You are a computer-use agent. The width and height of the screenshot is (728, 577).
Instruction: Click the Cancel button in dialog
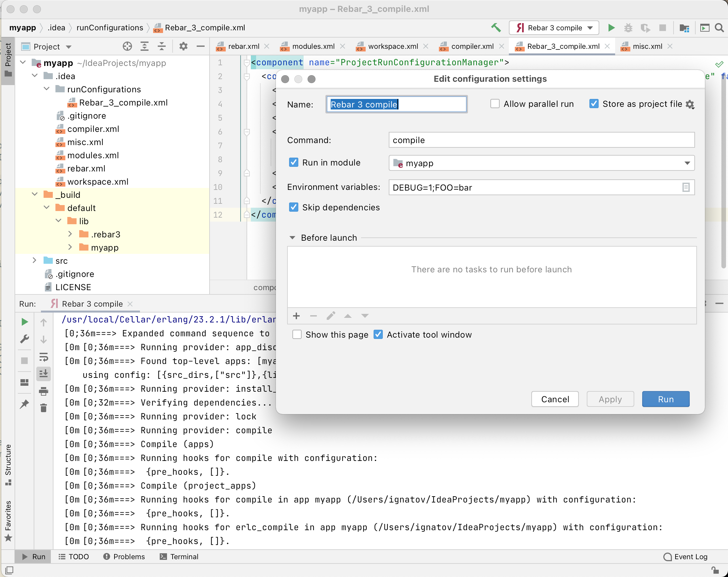(554, 399)
